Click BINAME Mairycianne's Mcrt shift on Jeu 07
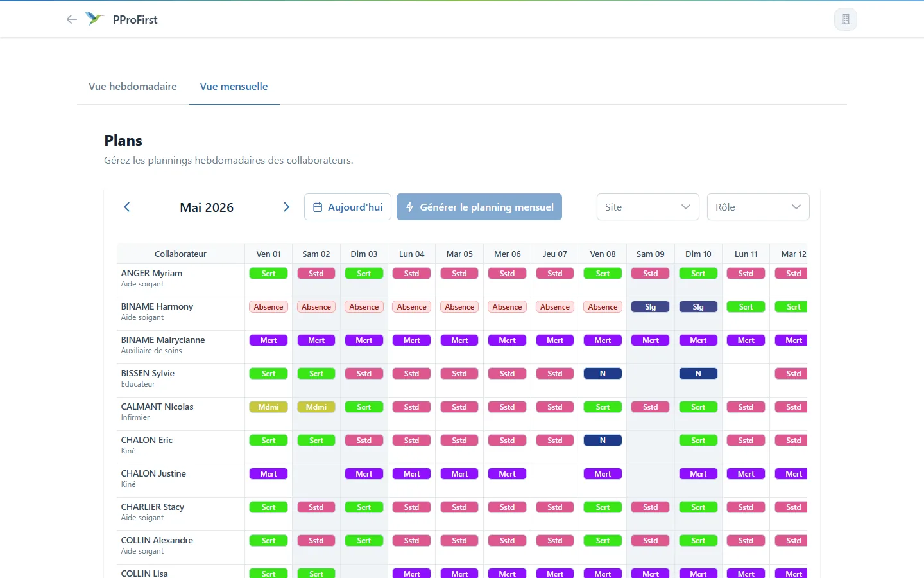The height and width of the screenshot is (578, 924). pos(555,340)
